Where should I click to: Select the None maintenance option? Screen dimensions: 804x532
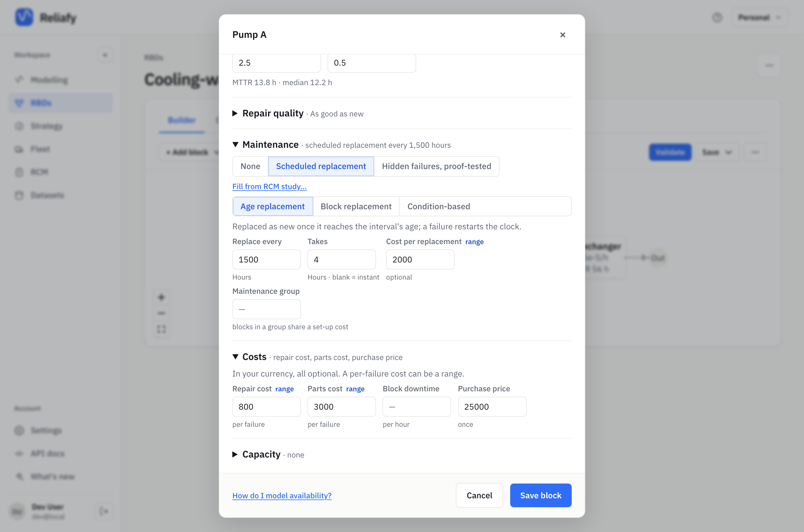coord(250,166)
